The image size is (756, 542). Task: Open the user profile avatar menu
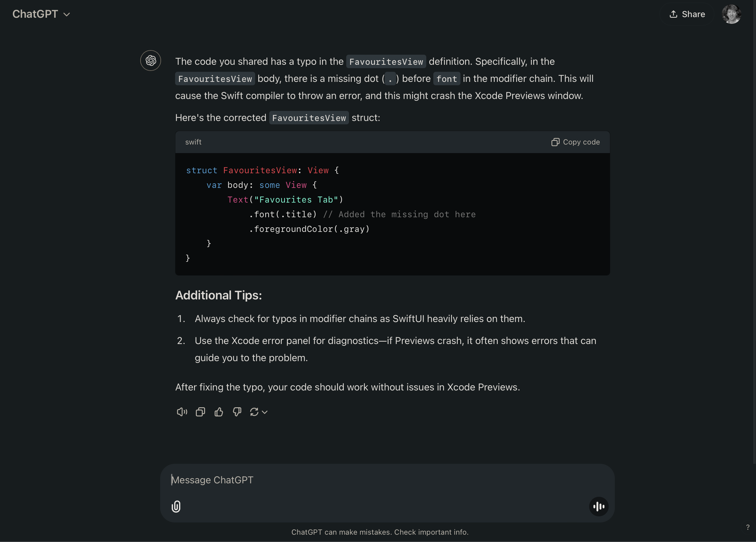[x=731, y=14]
